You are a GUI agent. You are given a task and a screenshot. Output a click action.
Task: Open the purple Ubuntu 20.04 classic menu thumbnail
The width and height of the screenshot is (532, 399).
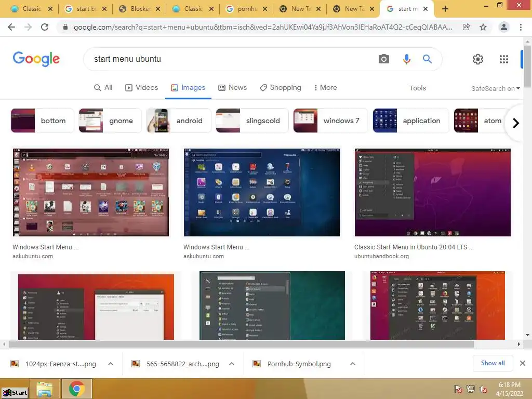coord(433,192)
